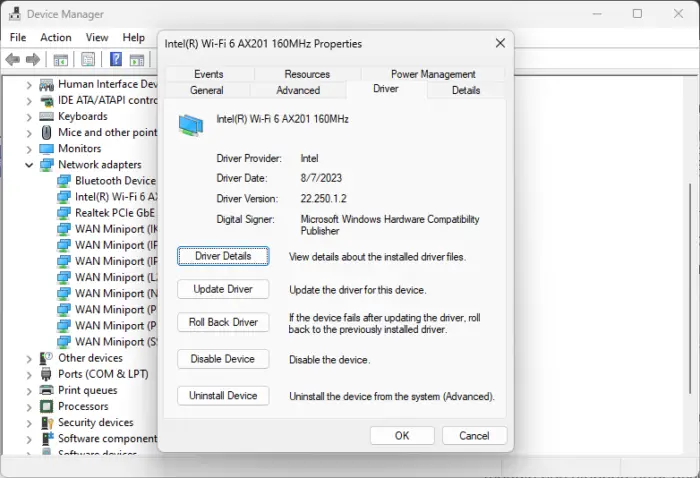Expand the Print queues node
Viewport: 700px width, 478px height.
29,391
